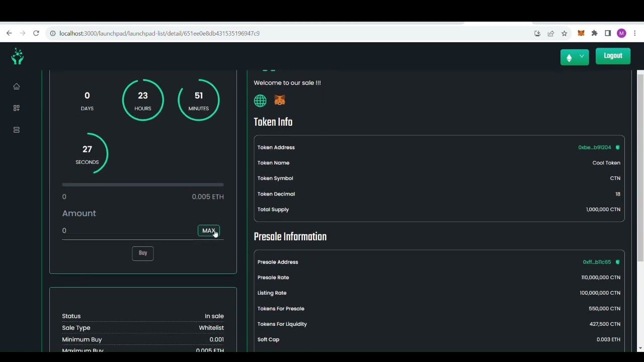Click the install app icon in the address bar
The height and width of the screenshot is (362, 644).
(x=537, y=34)
